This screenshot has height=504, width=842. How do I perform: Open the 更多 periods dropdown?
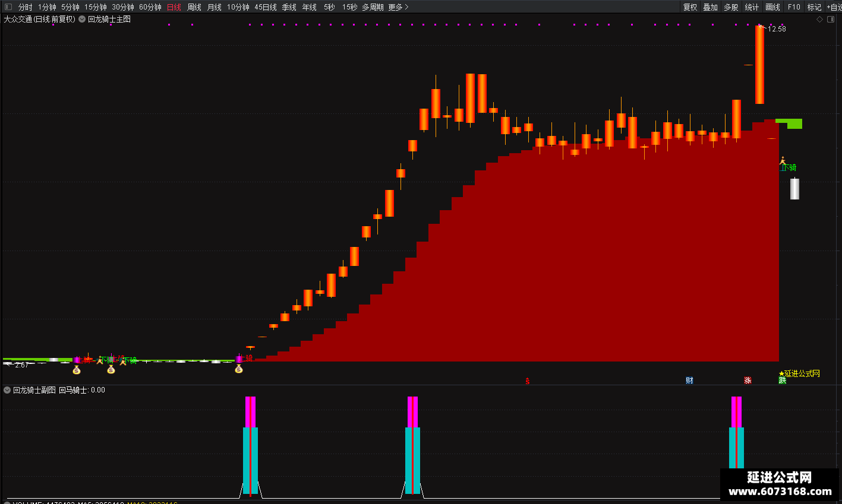point(398,7)
